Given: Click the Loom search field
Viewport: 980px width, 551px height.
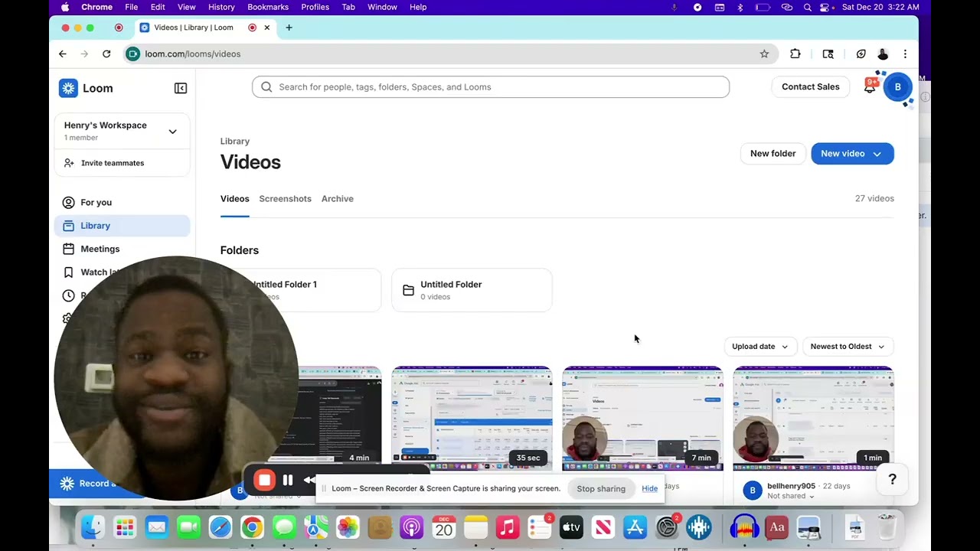Looking at the screenshot, I should coord(491,86).
